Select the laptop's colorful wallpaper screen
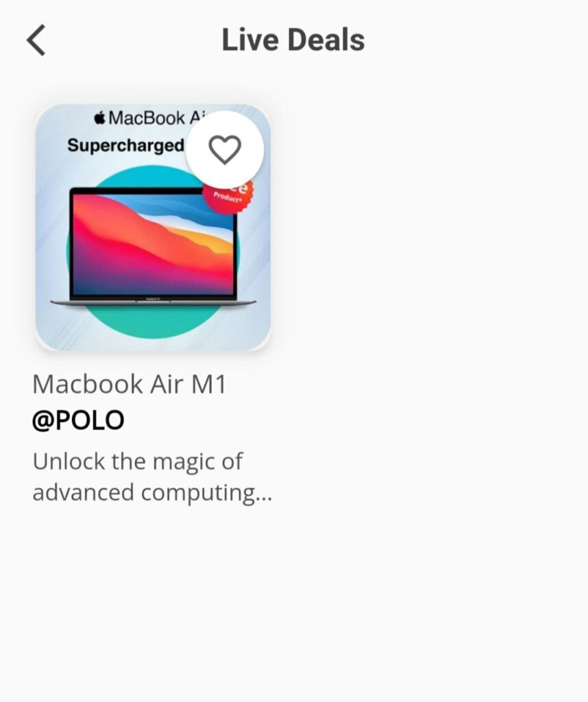This screenshot has width=588, height=702. click(153, 244)
